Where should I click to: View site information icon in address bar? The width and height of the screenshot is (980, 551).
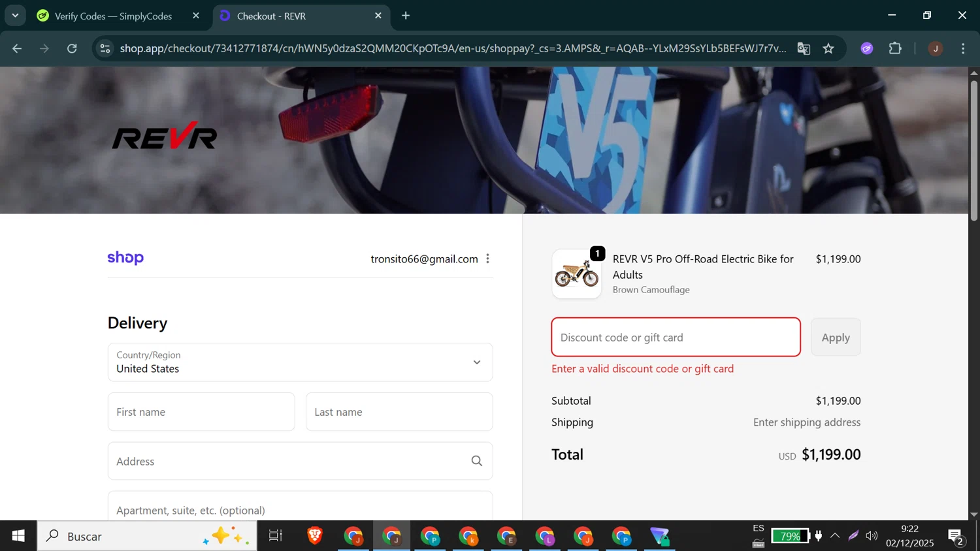click(x=105, y=48)
